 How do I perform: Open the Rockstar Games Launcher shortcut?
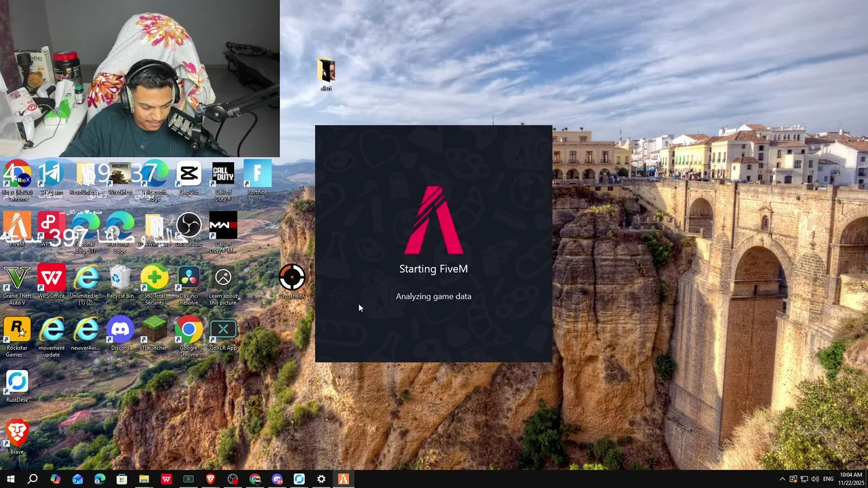pyautogui.click(x=17, y=335)
